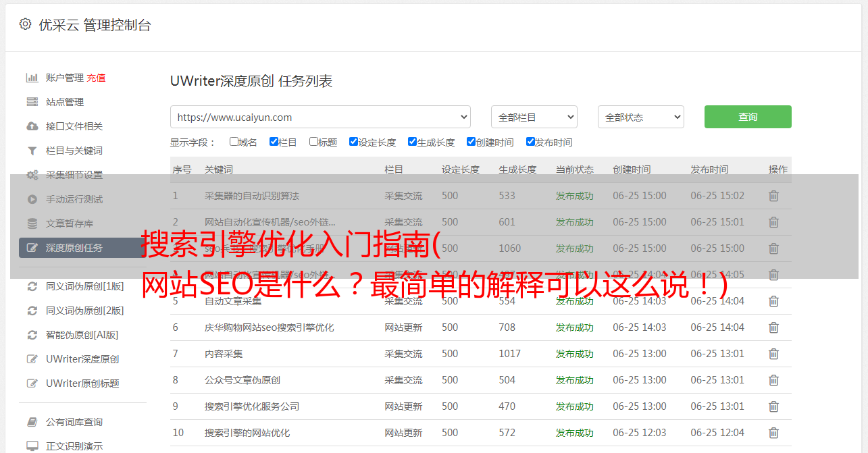Click keyword 采集器的自动识别算法 in the table
Screen dimensions: 868x453
click(x=252, y=196)
